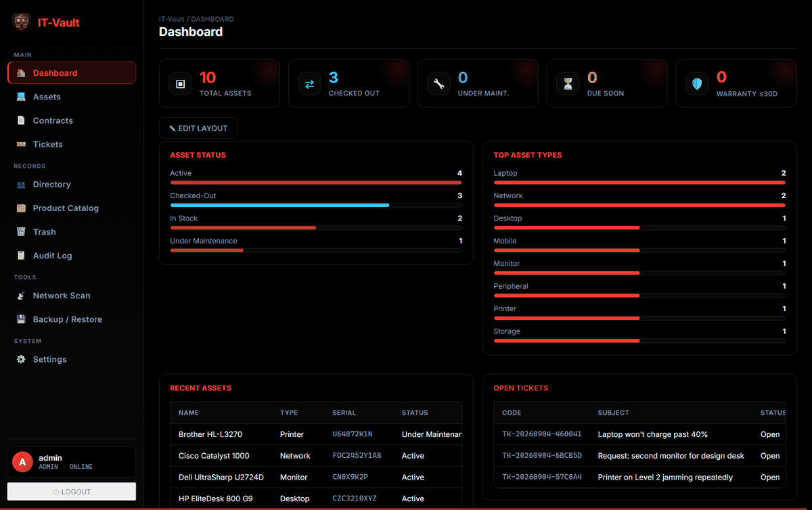
Task: Go to the Contracts section
Action: tap(72, 120)
